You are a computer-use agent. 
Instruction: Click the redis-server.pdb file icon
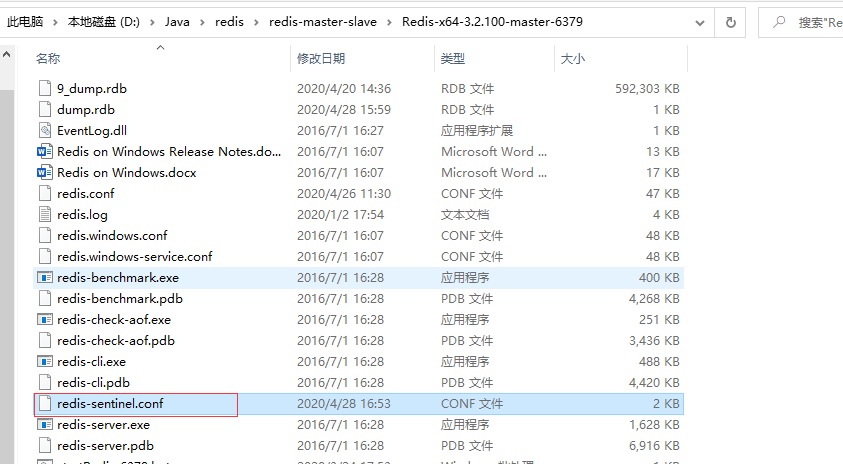coord(45,445)
